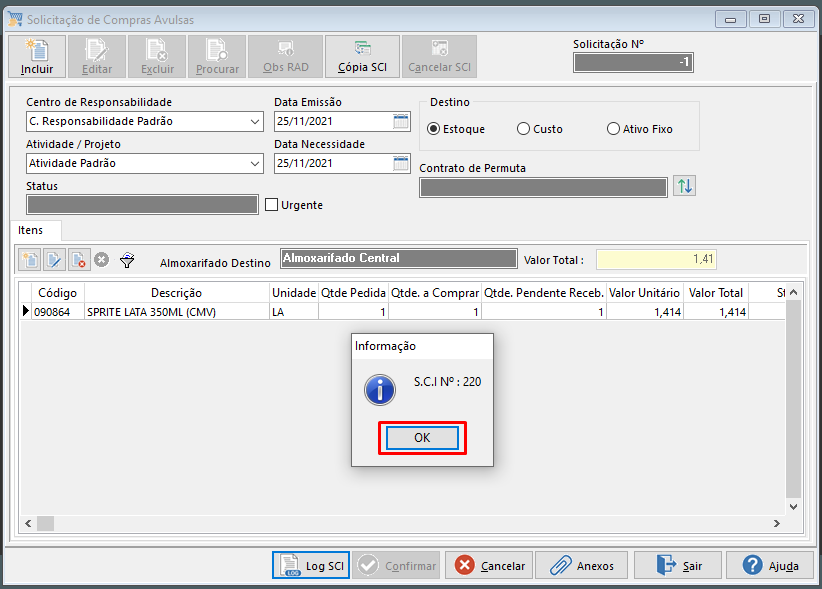
Task: Click the Status field
Action: pos(142,205)
